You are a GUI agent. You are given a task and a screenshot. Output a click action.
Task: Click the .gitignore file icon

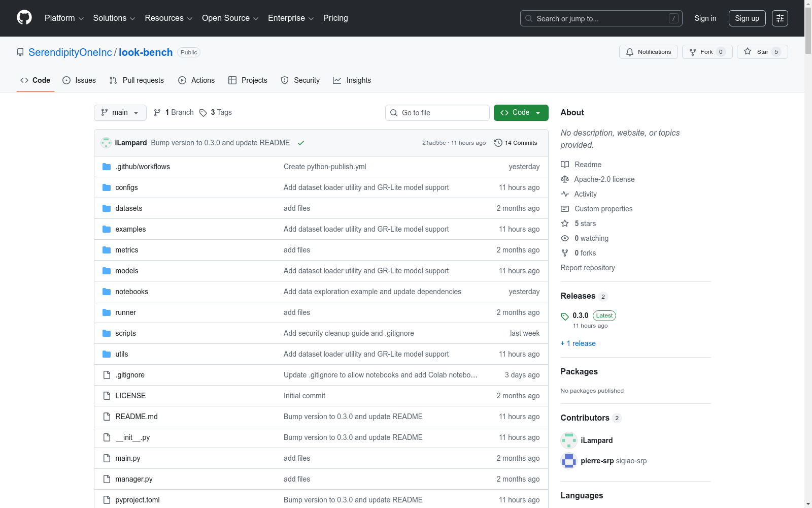(107, 375)
